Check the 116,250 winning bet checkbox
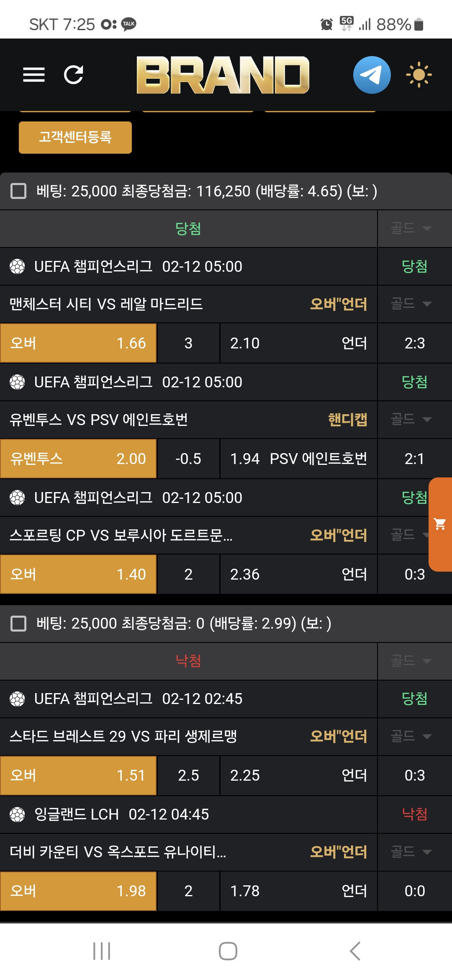Image resolution: width=452 pixels, height=980 pixels. [x=18, y=191]
